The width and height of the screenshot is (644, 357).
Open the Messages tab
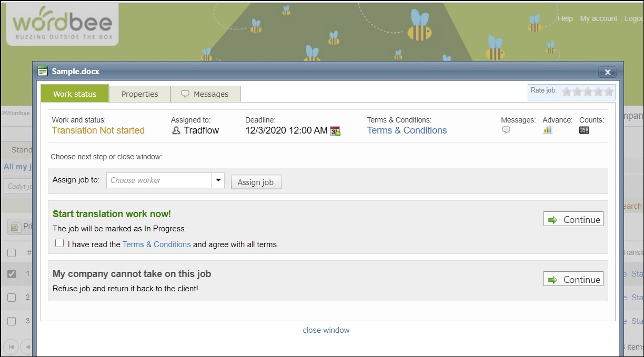click(x=205, y=94)
